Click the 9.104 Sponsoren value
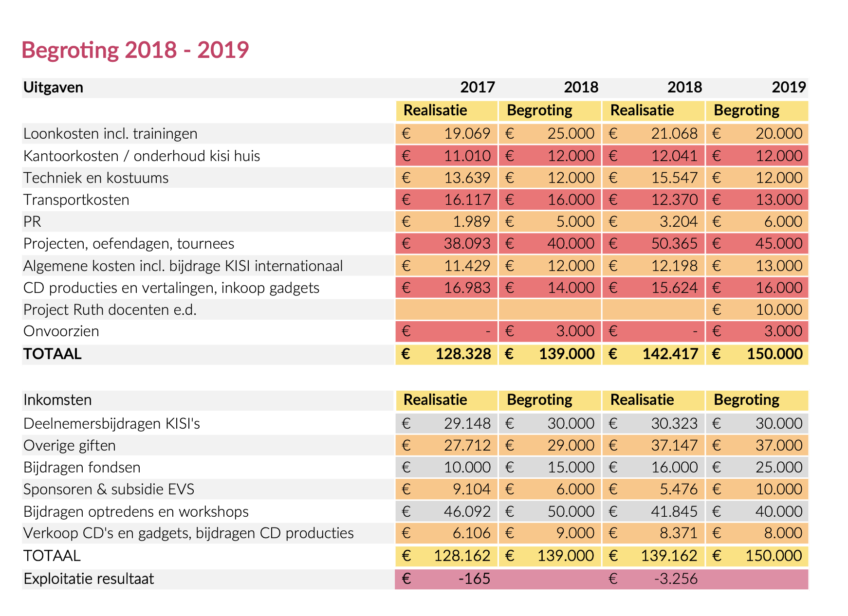848x616 pixels. click(x=472, y=489)
